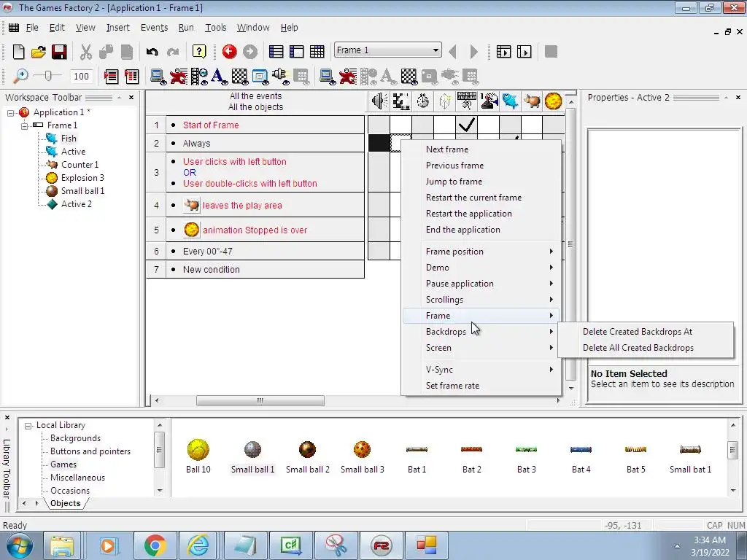Click the event editor horizontal scrollbar thumb
Screen dimensions: 747x560
tap(260, 401)
